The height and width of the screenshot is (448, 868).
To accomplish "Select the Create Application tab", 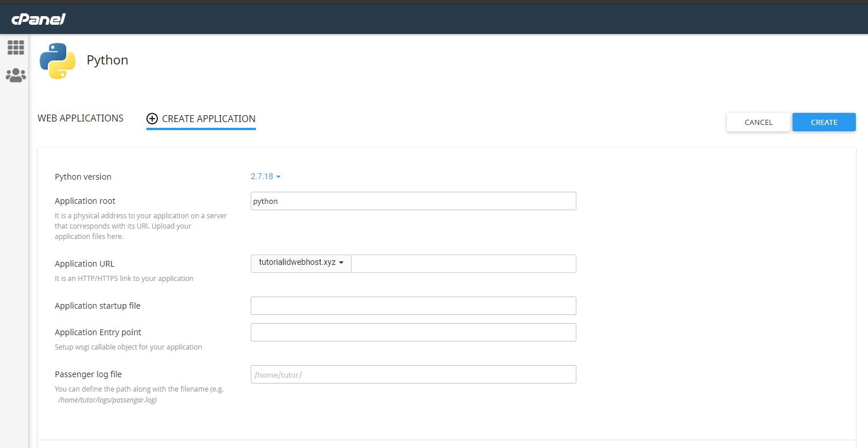I will [201, 119].
